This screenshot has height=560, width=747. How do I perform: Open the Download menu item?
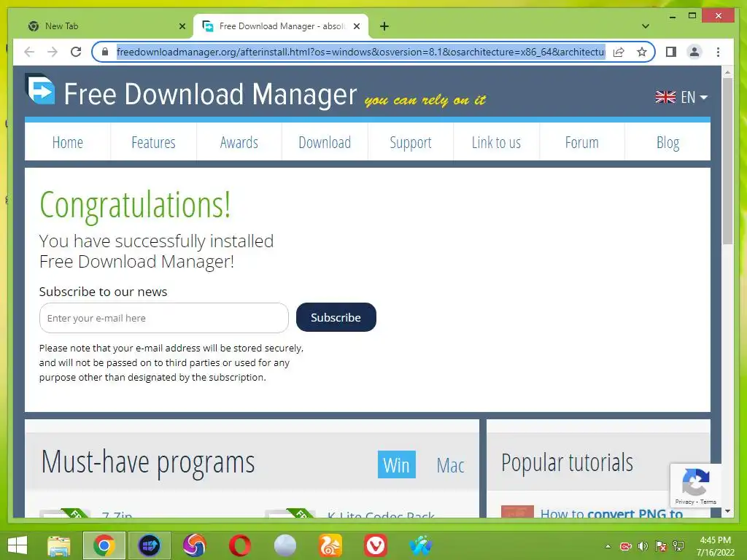325,142
